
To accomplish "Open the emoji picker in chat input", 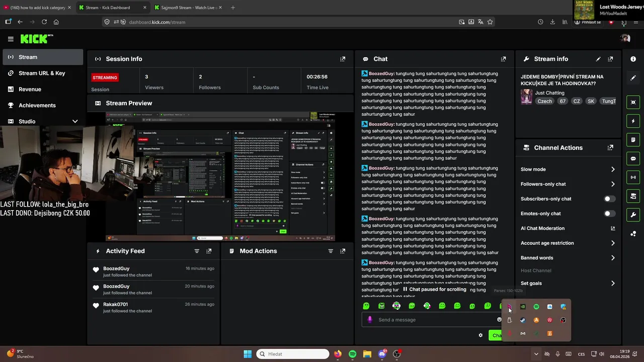I will coord(499,320).
